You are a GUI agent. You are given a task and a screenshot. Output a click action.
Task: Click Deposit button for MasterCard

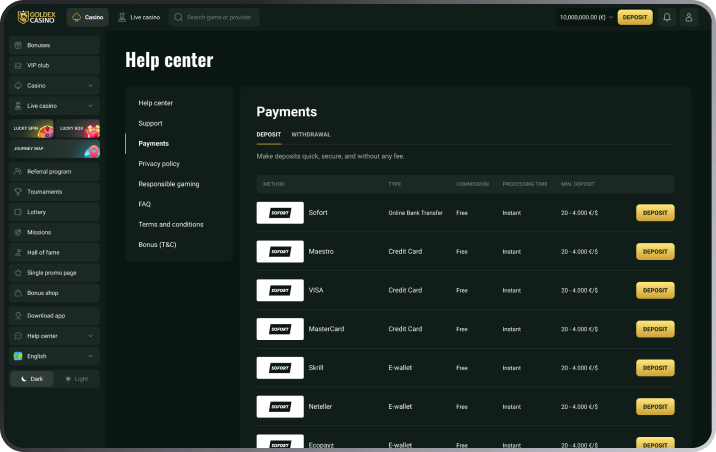[655, 329]
